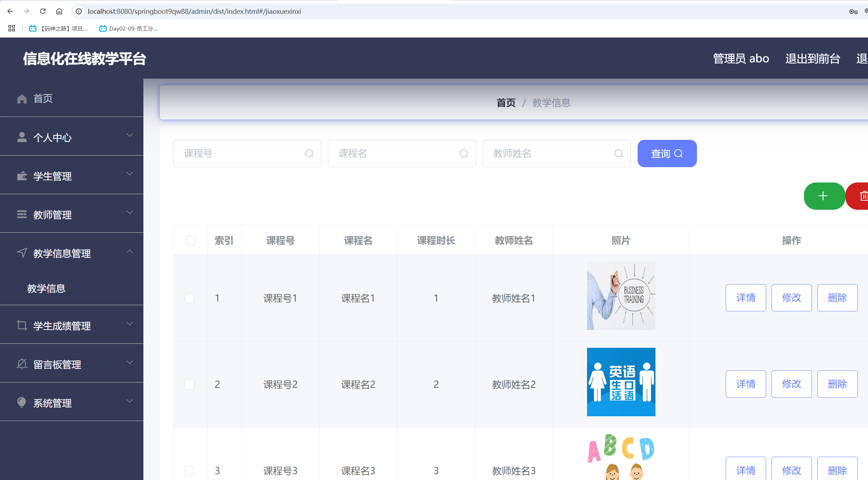Select the home icon beside 首页
Viewport: 868px width, 480px height.
[x=21, y=98]
